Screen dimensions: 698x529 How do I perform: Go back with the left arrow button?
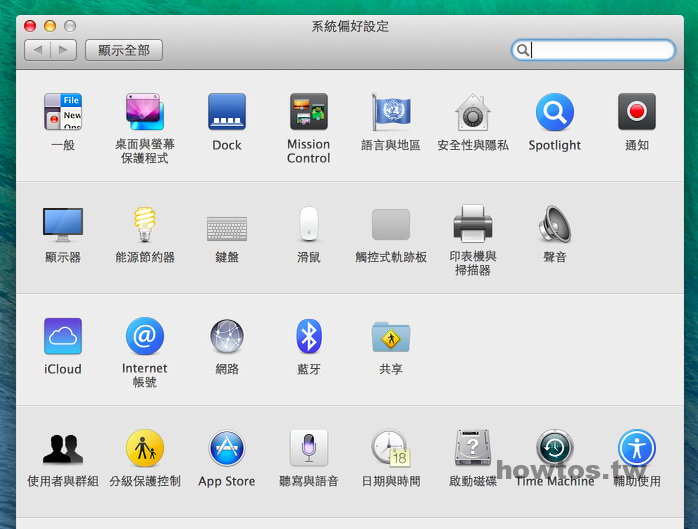(x=38, y=50)
